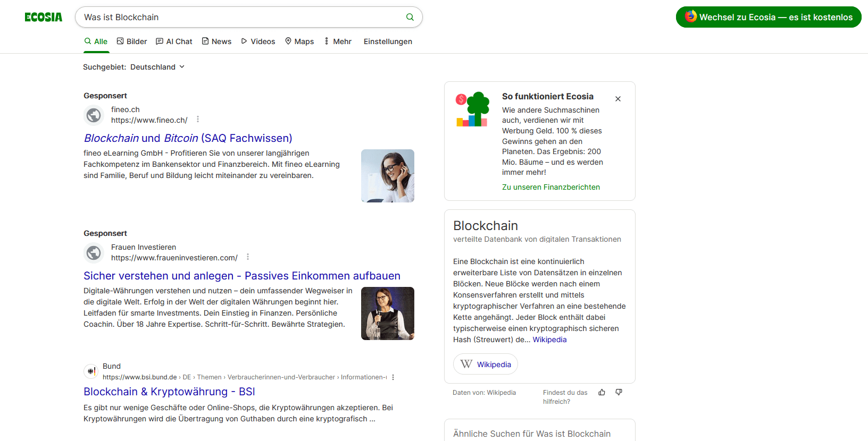Image resolution: width=868 pixels, height=441 pixels.
Task: Click 'Wechsel zu Ecosia — es ist kostenlos' button
Action: tap(769, 17)
